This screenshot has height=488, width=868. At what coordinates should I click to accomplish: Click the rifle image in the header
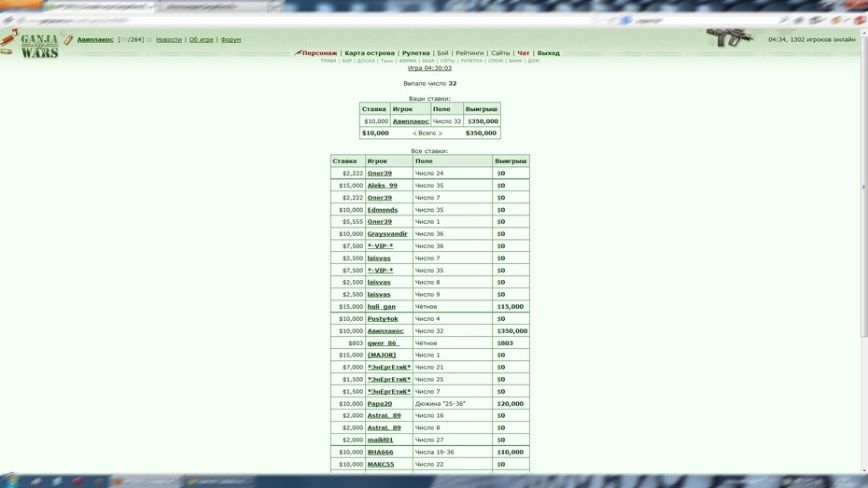coord(730,37)
